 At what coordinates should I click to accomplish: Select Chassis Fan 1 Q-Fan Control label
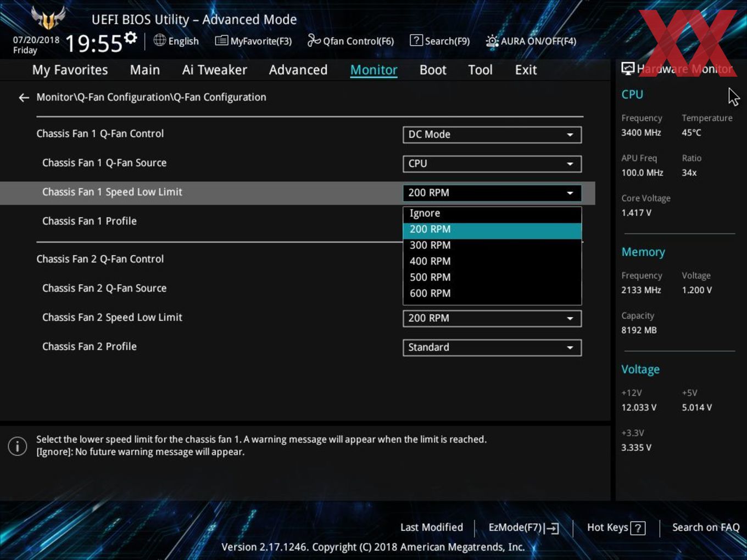point(100,134)
